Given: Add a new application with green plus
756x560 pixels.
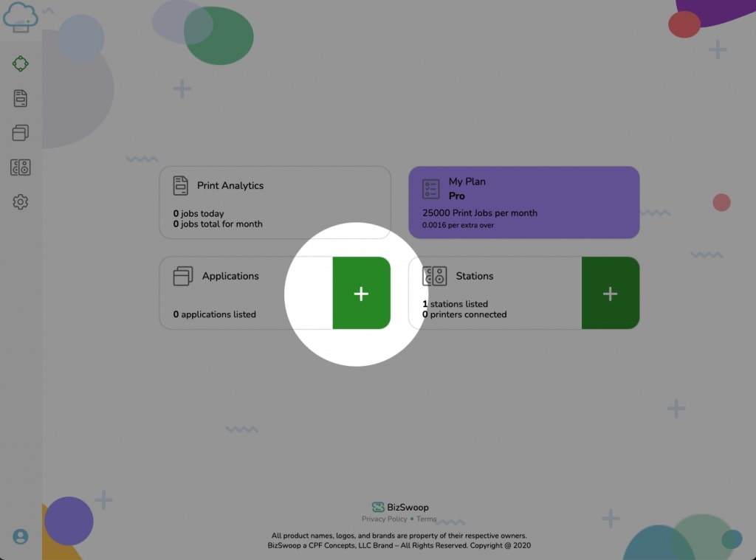Looking at the screenshot, I should pyautogui.click(x=361, y=294).
